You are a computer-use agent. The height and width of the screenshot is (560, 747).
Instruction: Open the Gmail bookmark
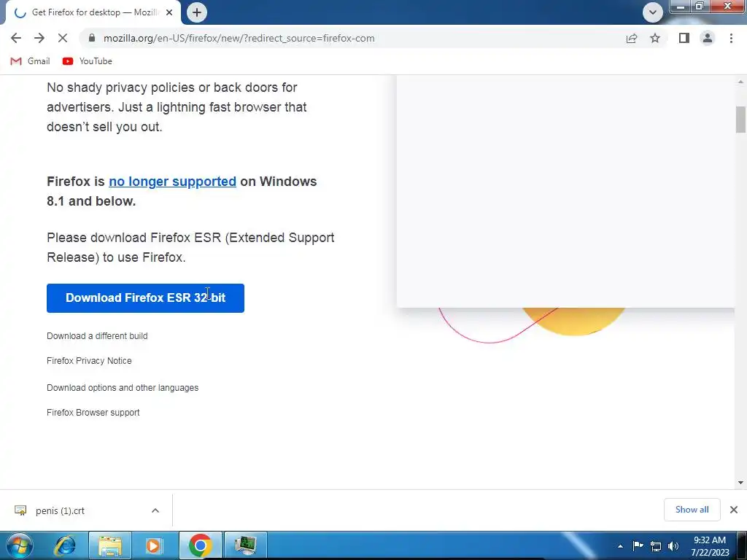click(x=30, y=61)
